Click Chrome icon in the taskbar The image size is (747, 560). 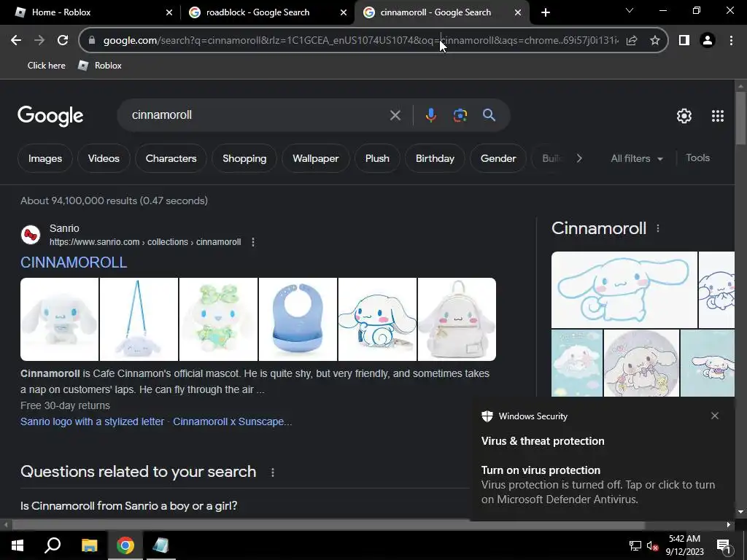pyautogui.click(x=125, y=545)
